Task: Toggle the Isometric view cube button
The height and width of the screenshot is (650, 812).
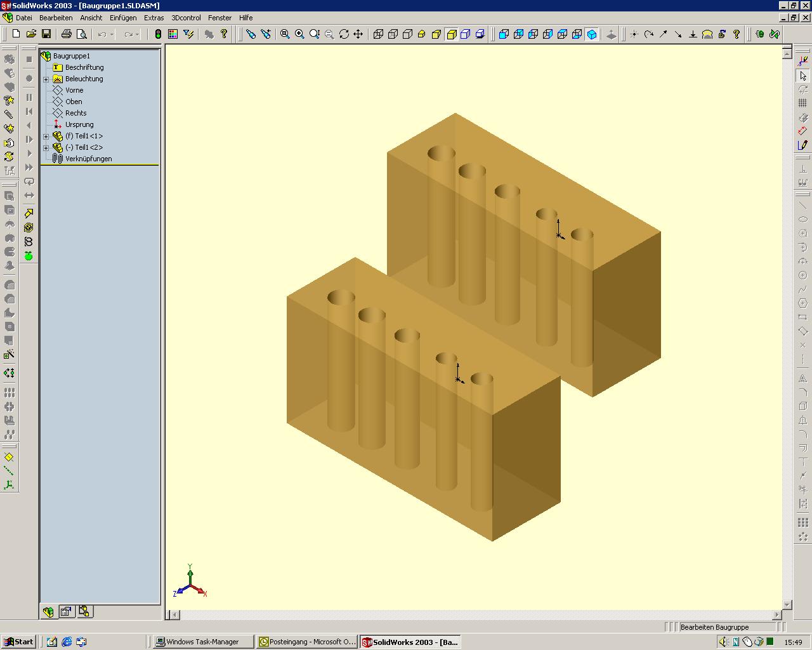Action: (x=592, y=34)
